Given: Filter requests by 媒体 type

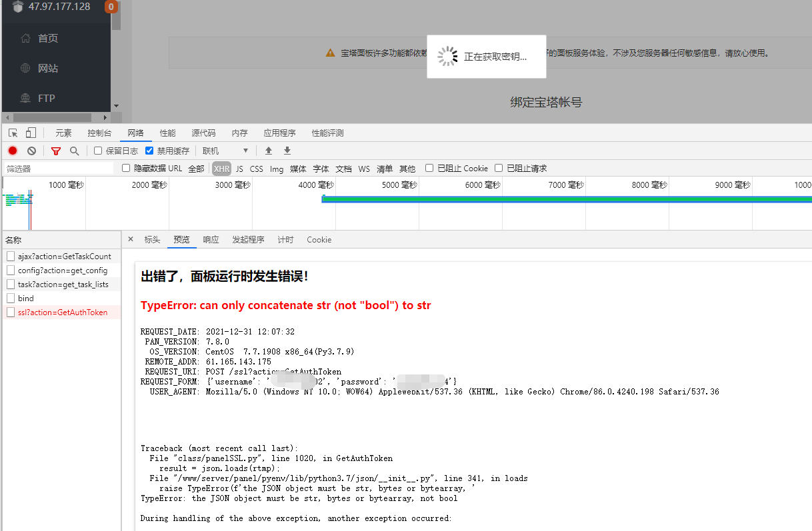Looking at the screenshot, I should 298,169.
